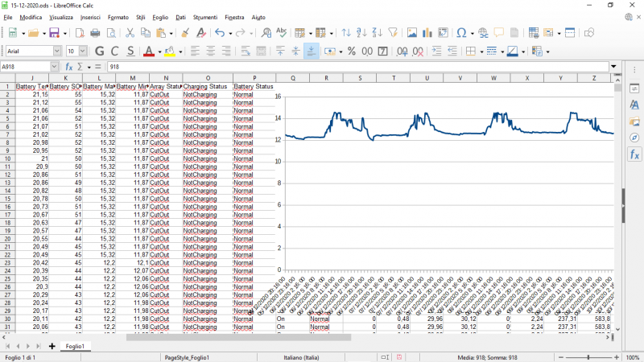Viewport: 644px width, 362px height.
Task: Open the Strumenti menu
Action: click(204, 16)
